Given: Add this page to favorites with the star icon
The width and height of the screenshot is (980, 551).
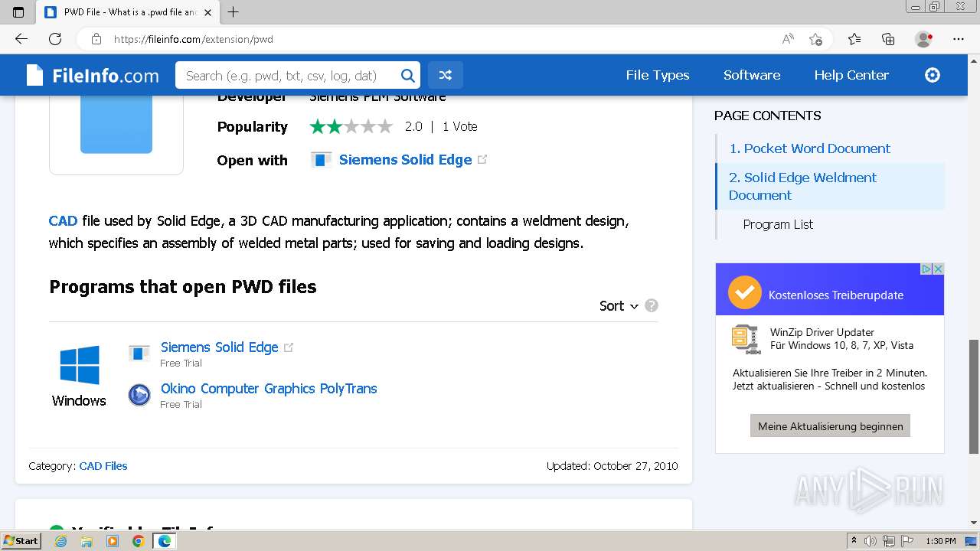Looking at the screenshot, I should pos(816,39).
